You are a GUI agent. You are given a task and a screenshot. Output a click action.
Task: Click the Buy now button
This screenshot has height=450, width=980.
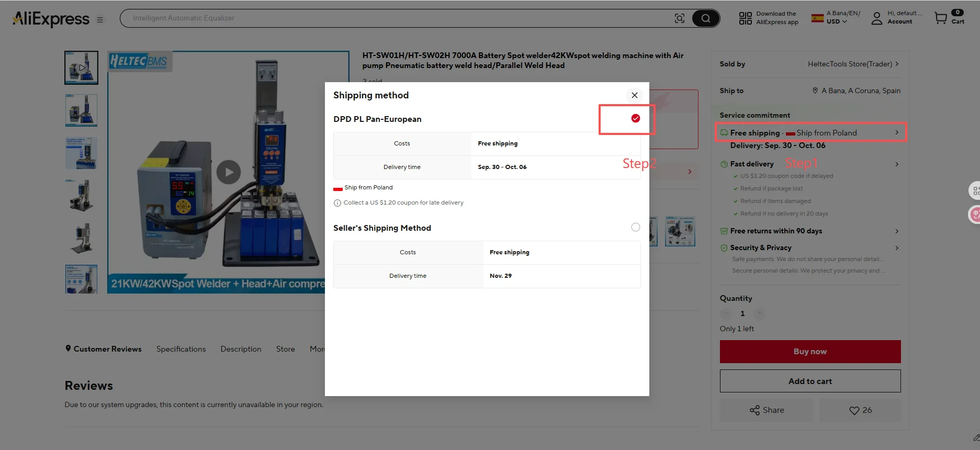click(x=810, y=352)
